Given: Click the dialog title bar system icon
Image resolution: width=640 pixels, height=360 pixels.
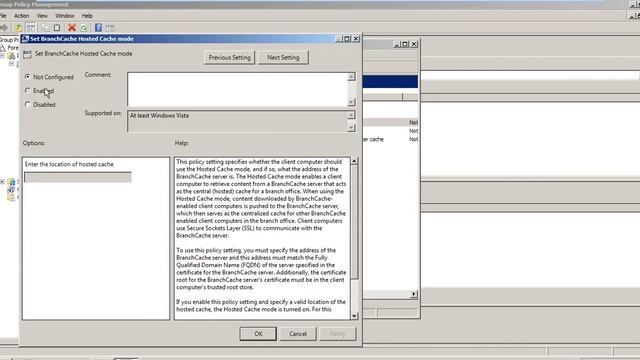Looking at the screenshot, I should 25,39.
